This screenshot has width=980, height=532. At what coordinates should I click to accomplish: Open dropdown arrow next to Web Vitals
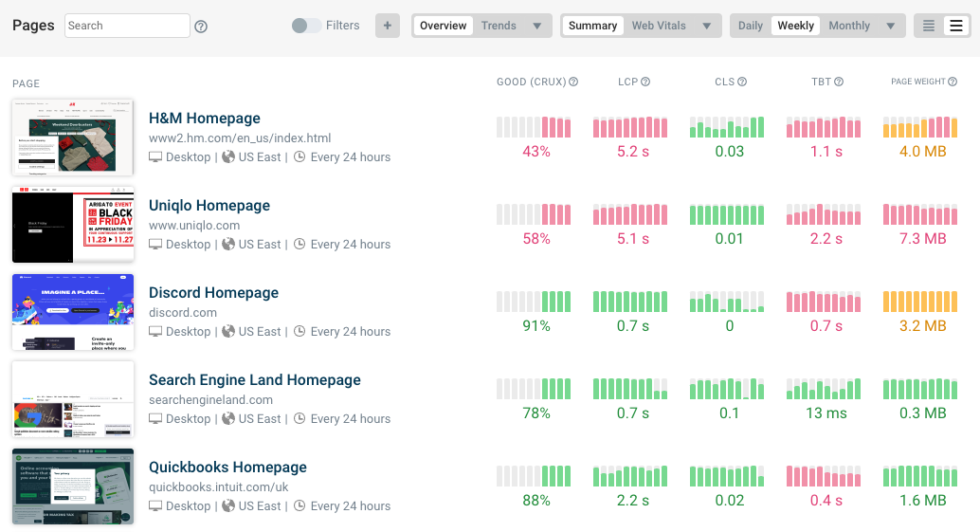706,27
